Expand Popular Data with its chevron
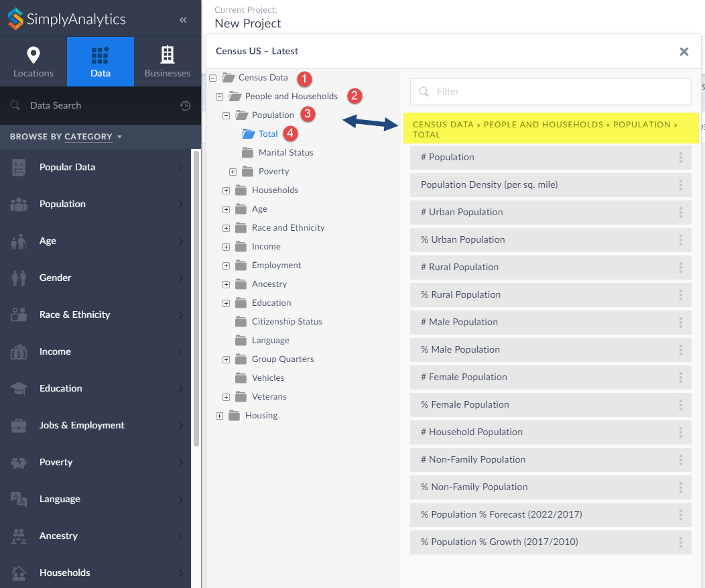705x588 pixels. [x=181, y=168]
